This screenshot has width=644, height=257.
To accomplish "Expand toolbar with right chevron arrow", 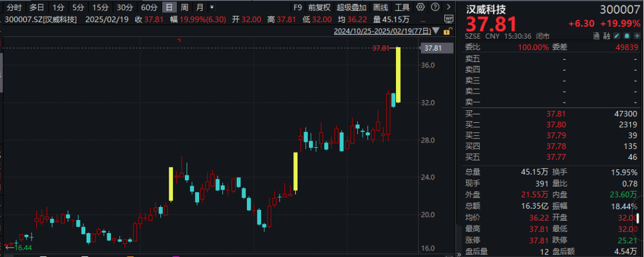I will point(448,7).
